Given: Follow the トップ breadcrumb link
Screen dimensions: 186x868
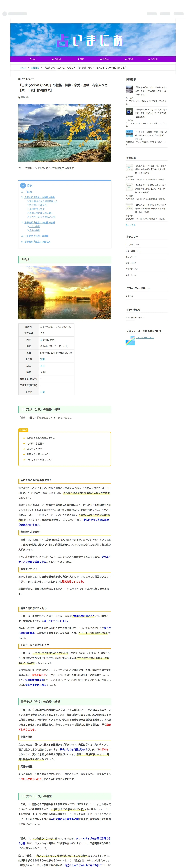Looking at the screenshot, I should (23, 68).
